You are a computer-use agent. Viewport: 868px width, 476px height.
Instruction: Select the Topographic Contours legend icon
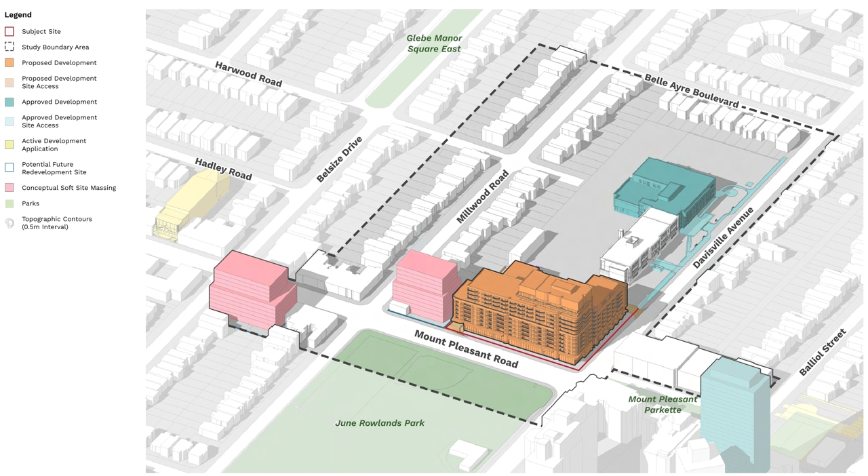click(9, 223)
